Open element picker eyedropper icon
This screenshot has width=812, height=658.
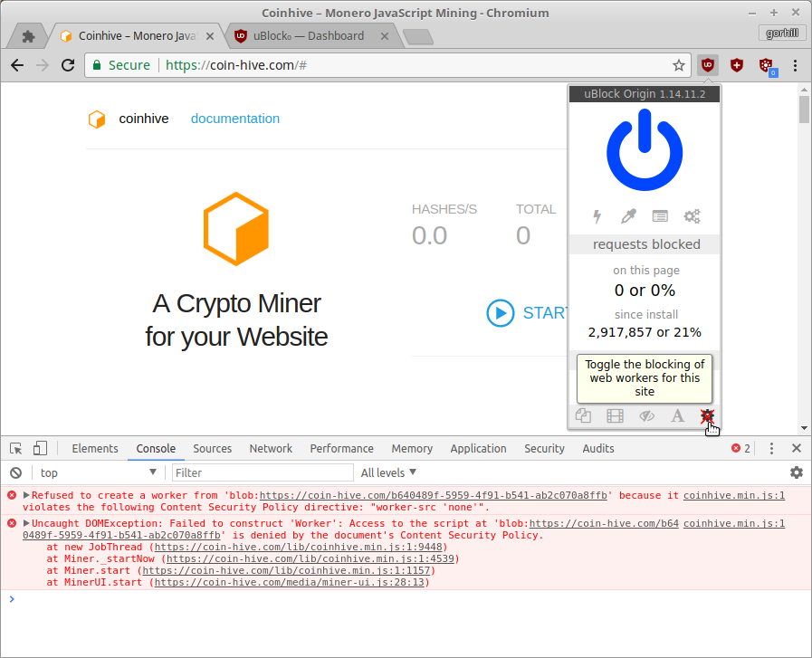tap(628, 216)
